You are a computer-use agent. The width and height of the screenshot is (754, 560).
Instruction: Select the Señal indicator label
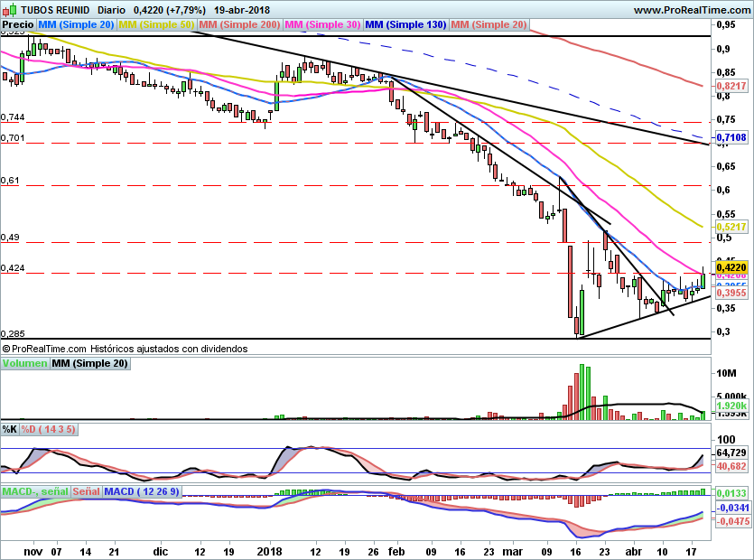pos(87,492)
